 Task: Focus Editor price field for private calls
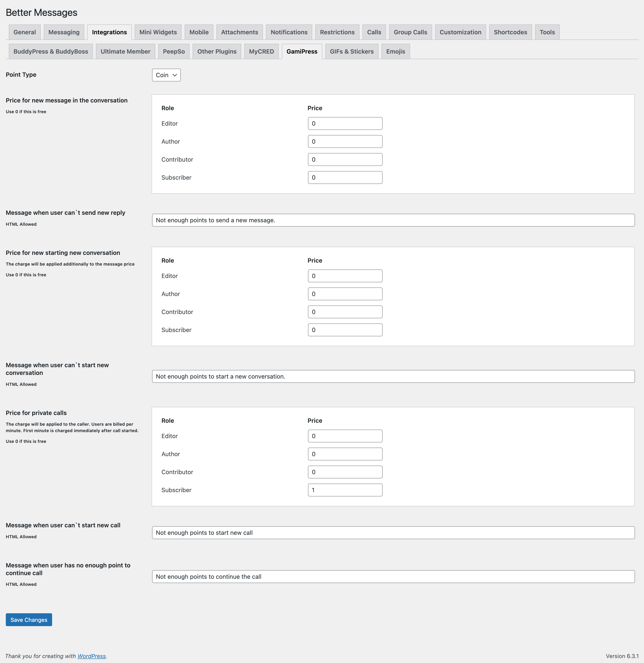coord(345,436)
